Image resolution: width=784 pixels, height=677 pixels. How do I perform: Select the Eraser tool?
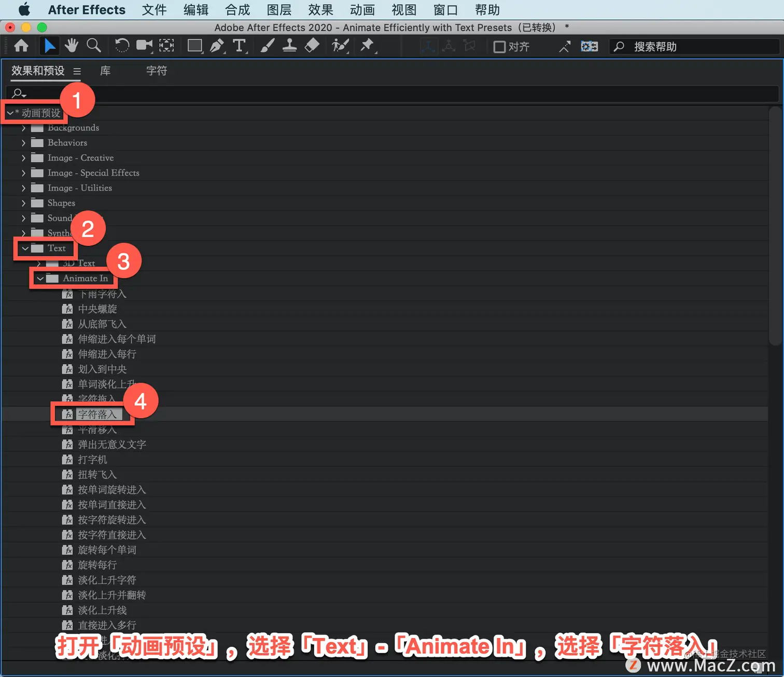coord(312,46)
